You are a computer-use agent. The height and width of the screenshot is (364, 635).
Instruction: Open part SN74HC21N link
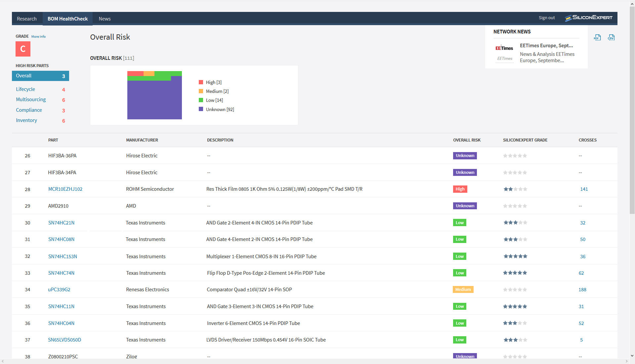click(x=61, y=223)
